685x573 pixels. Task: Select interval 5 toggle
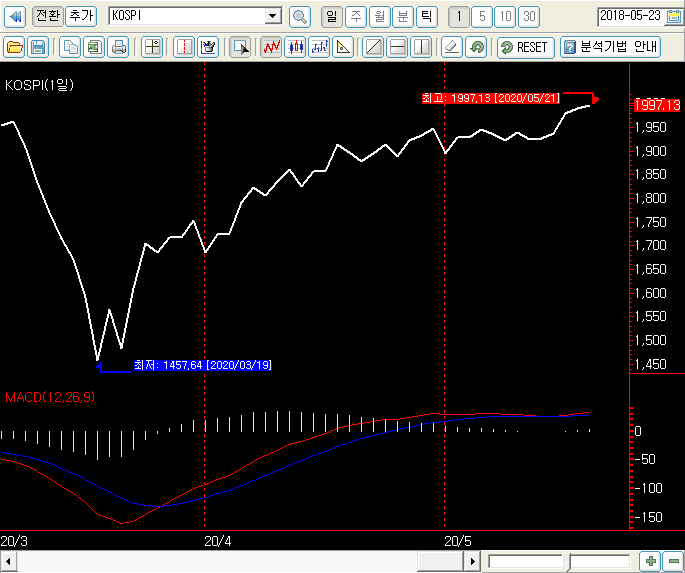[482, 17]
